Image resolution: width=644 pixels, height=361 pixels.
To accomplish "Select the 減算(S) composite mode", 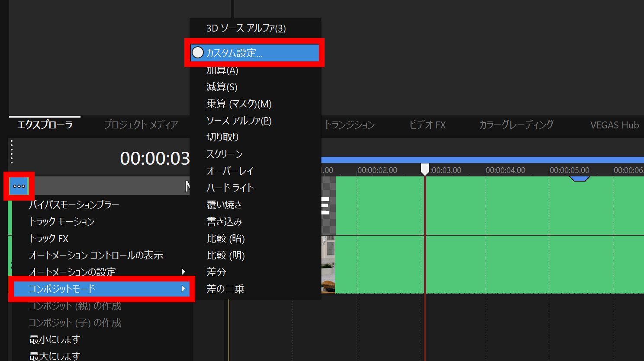I will click(x=222, y=86).
